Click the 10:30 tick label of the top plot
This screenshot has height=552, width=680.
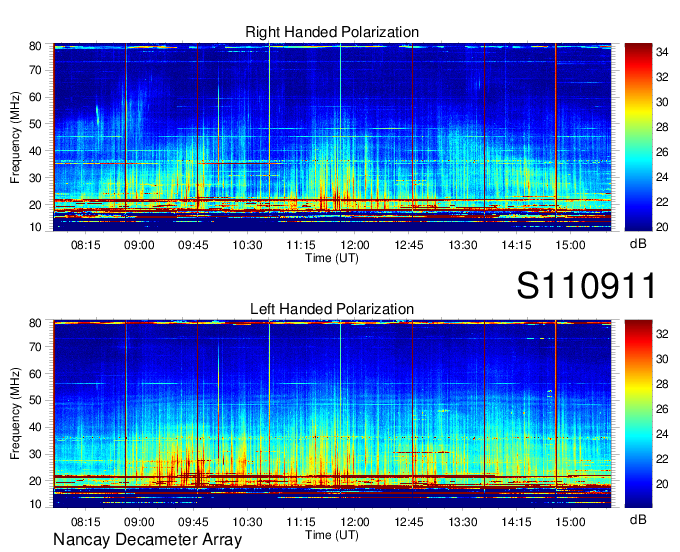click(x=247, y=245)
